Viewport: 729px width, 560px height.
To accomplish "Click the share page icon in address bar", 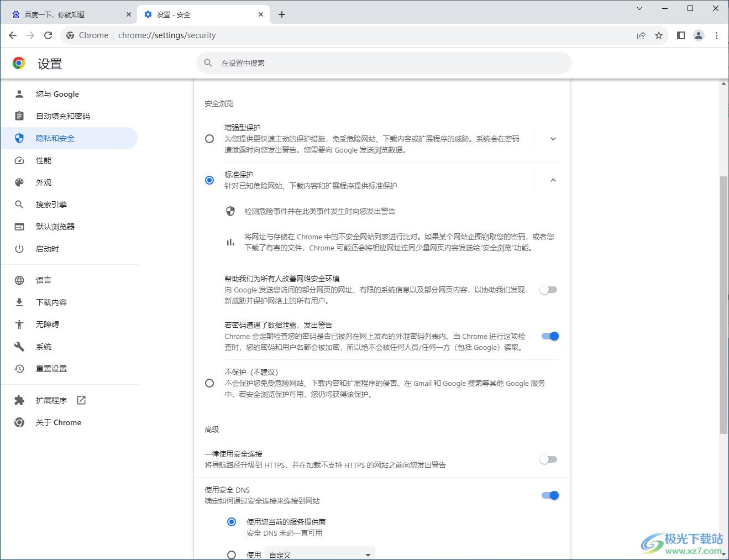I will pos(641,35).
